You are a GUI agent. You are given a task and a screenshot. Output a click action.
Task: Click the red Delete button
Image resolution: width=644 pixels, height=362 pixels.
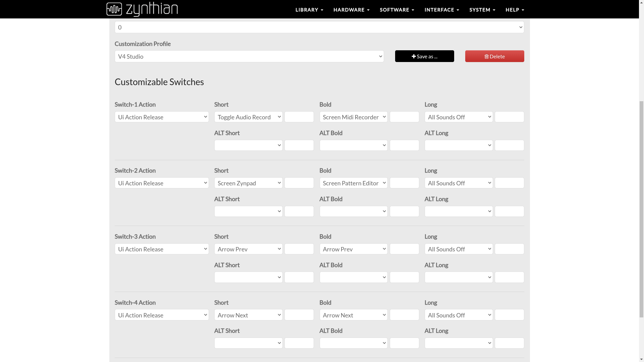495,56
